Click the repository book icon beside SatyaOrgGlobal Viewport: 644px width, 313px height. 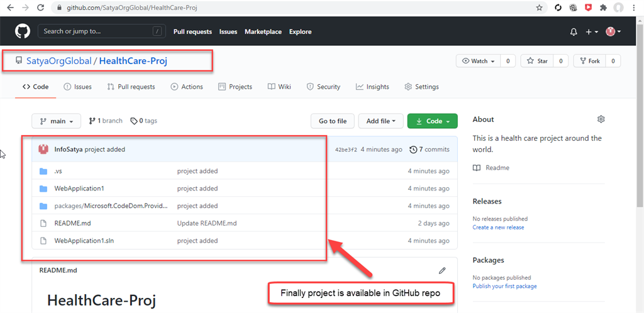18,61
